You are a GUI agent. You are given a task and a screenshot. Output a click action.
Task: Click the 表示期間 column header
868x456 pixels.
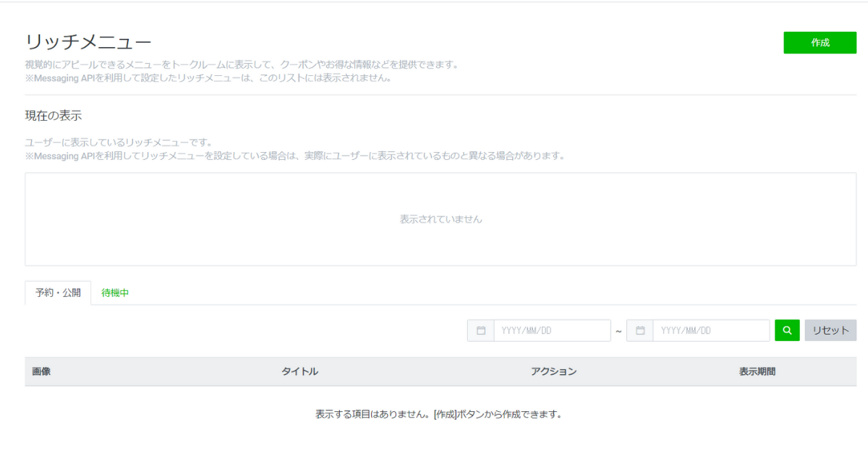point(757,371)
